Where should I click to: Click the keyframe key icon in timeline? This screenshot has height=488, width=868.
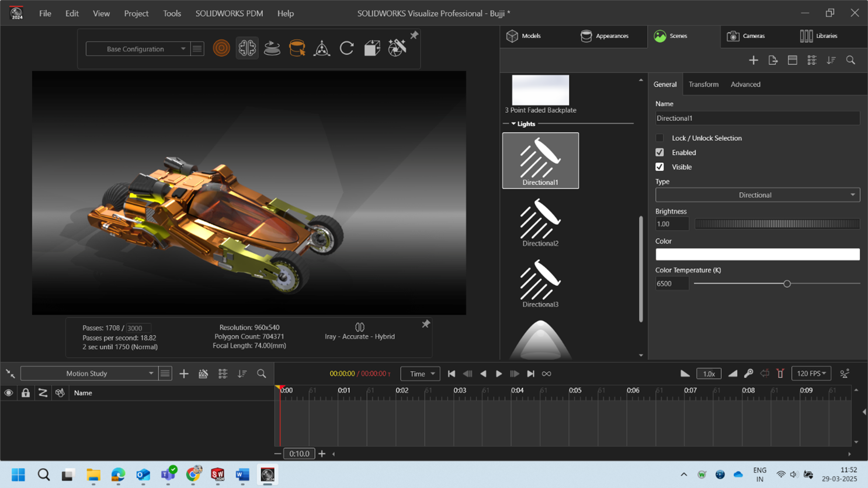(x=748, y=374)
